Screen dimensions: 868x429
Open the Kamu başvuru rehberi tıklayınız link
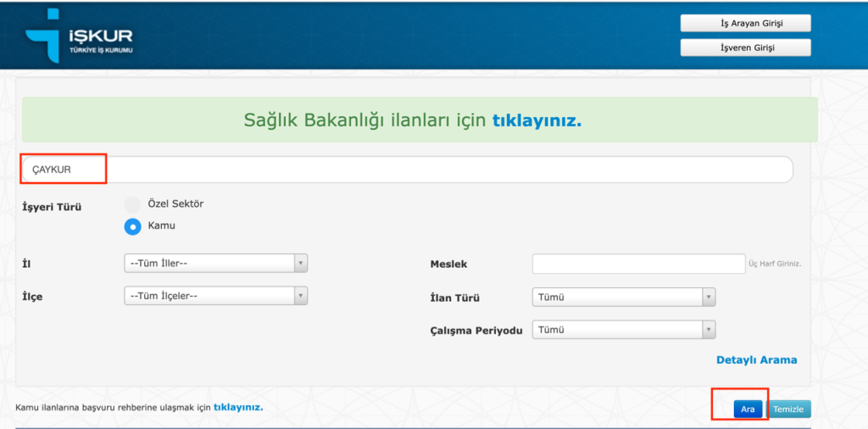click(238, 408)
